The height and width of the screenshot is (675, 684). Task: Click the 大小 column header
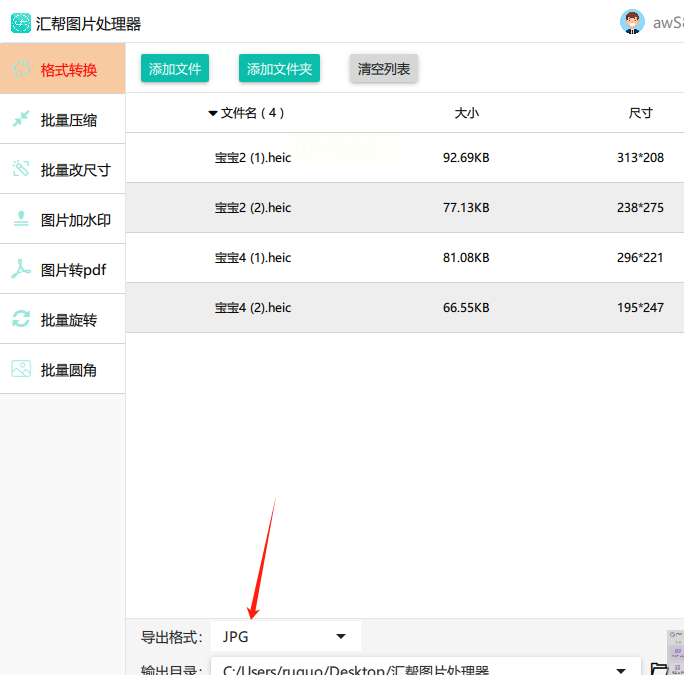click(x=466, y=113)
